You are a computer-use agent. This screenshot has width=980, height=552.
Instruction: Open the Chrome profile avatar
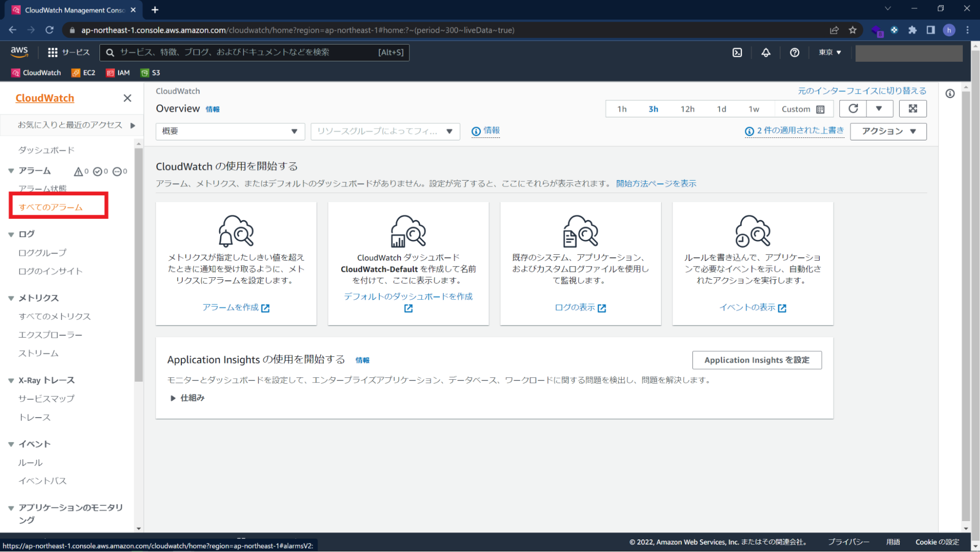click(949, 30)
